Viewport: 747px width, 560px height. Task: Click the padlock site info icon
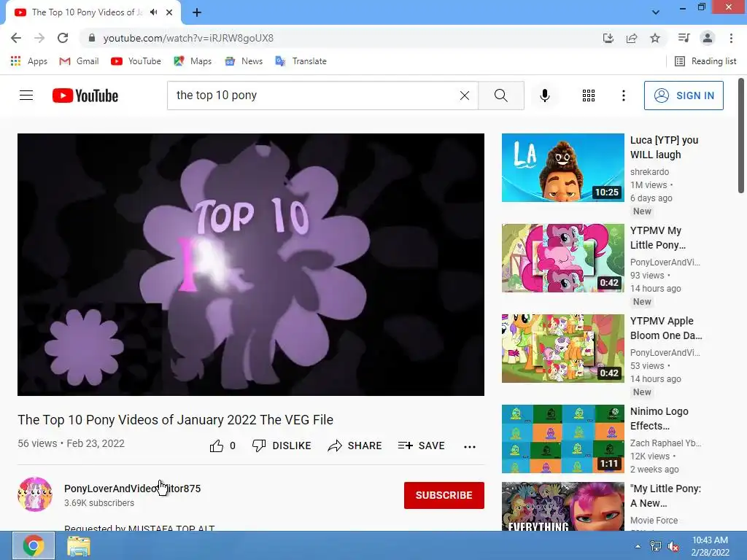92,38
